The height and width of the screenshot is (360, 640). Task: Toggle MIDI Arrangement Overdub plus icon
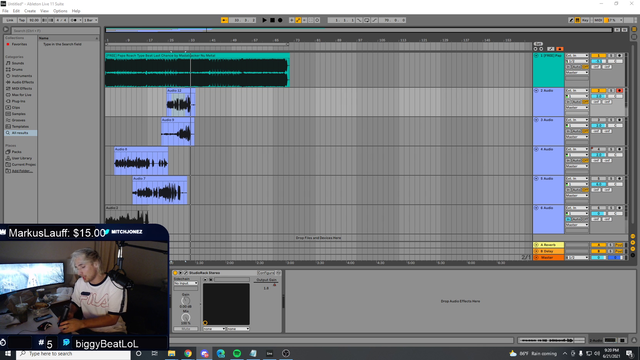pos(291,20)
